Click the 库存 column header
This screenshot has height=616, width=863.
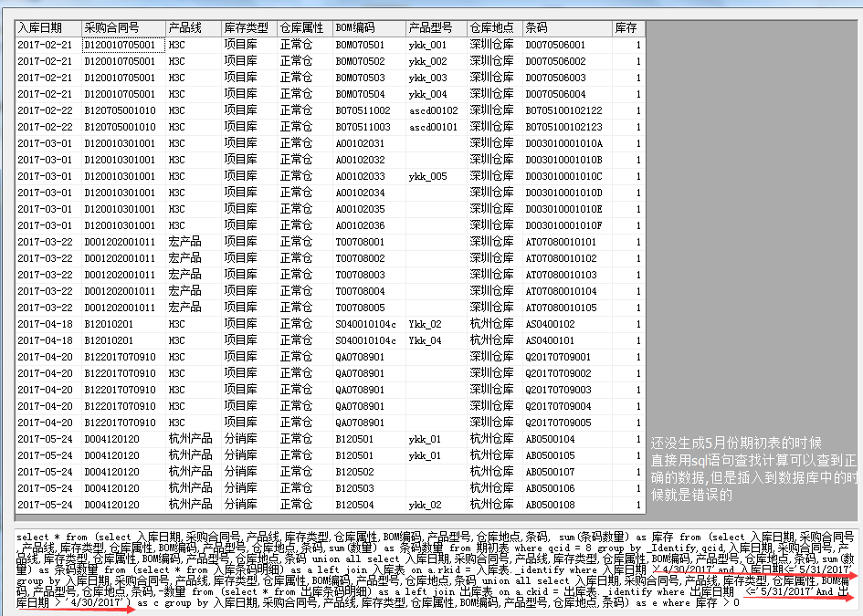(x=628, y=28)
